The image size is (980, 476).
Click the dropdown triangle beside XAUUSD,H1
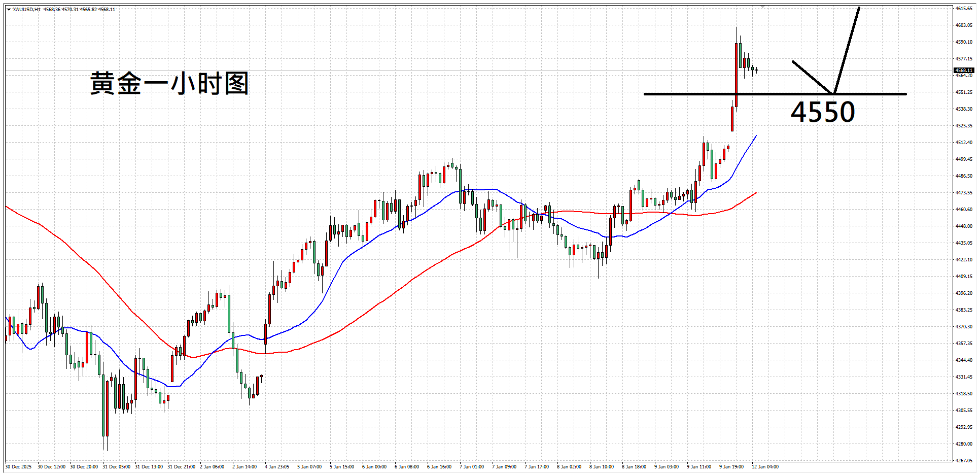[9, 10]
